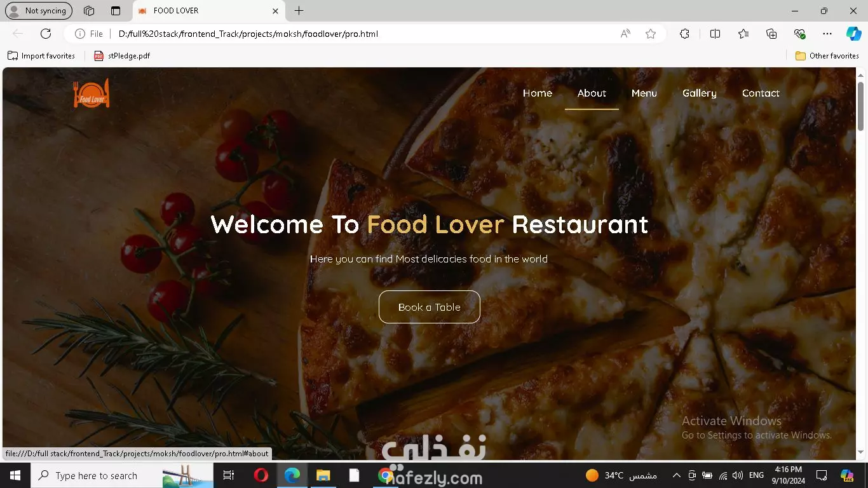
Task: Refresh the page in the browser
Action: coord(46,34)
